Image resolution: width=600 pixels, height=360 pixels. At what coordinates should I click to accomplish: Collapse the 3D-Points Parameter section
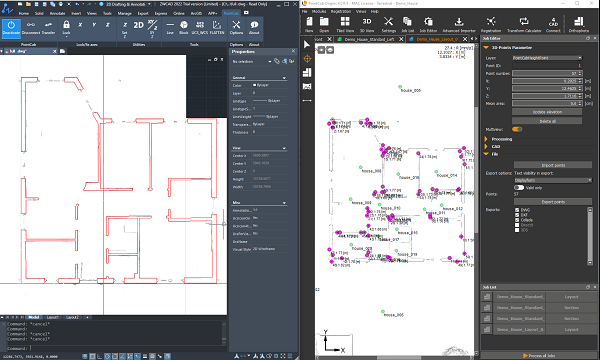[x=486, y=47]
